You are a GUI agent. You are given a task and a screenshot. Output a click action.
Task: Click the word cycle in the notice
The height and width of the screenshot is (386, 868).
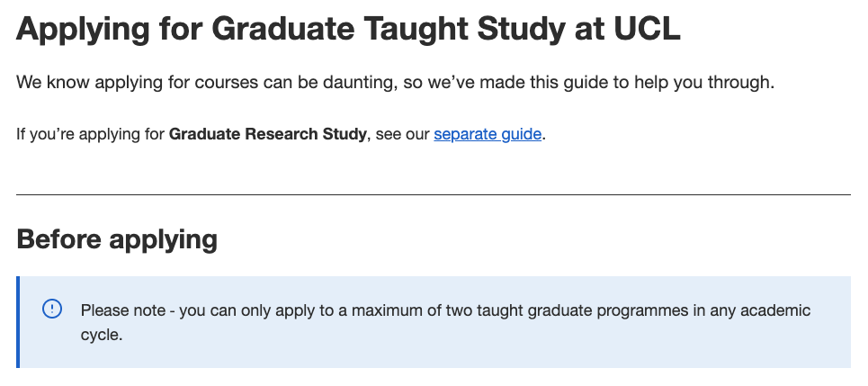pyautogui.click(x=99, y=335)
